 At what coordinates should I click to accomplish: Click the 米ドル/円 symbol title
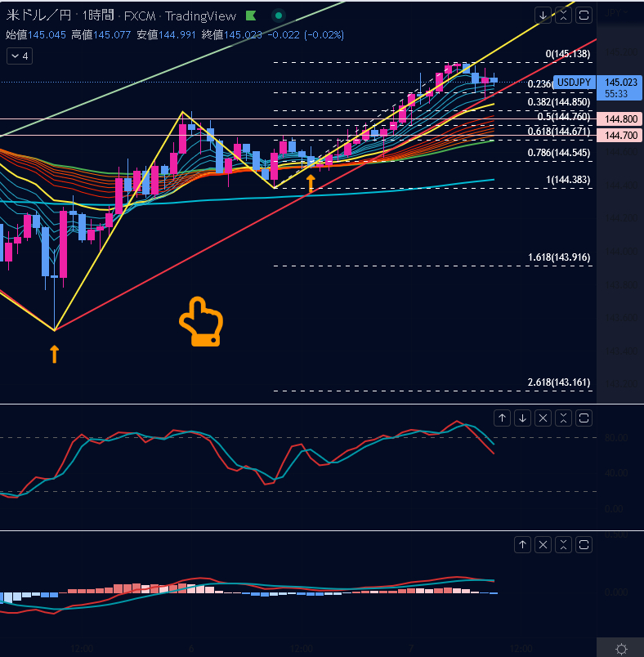(38, 16)
